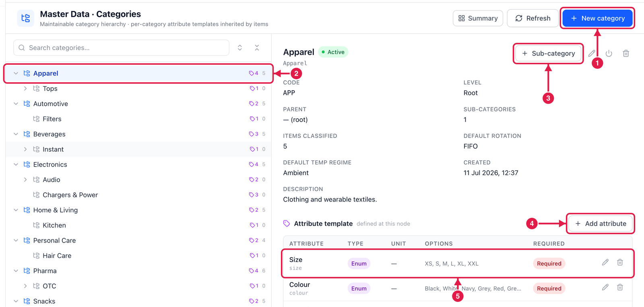This screenshot has width=644, height=307.
Task: Expand the OTC sub-category chevron
Action: [25, 286]
